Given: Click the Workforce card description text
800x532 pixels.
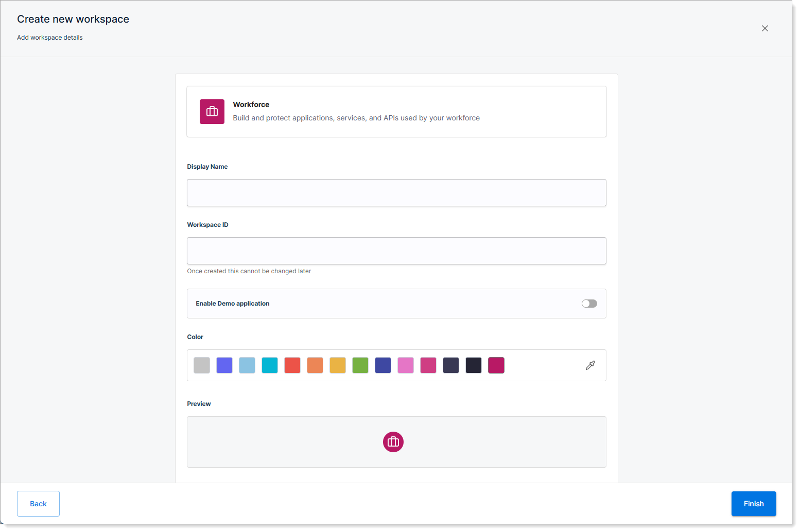Looking at the screenshot, I should coord(356,118).
